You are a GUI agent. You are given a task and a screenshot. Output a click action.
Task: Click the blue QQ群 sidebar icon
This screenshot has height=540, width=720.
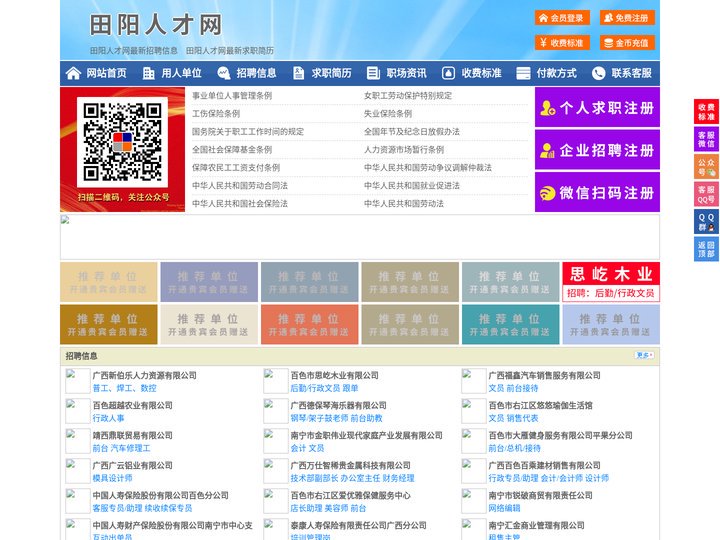click(706, 222)
